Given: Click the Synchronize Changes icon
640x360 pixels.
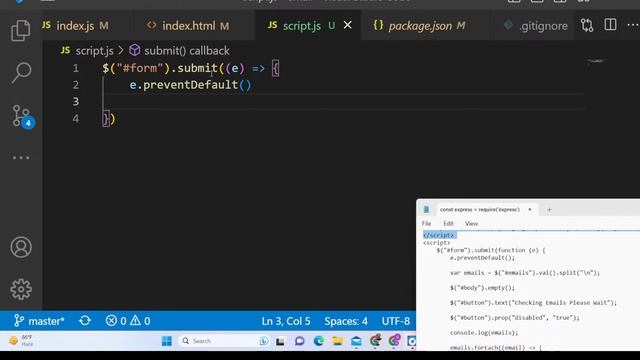Looking at the screenshot, I should pyautogui.click(x=85, y=321).
